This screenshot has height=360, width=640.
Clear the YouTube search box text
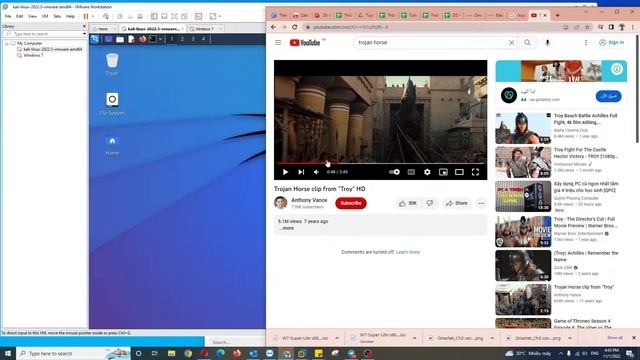point(511,42)
